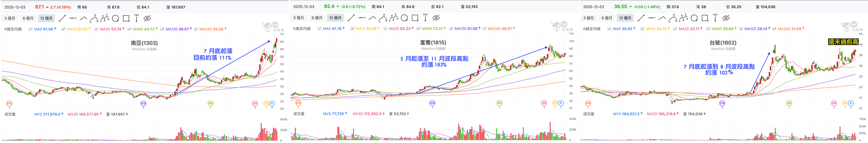Click the 20 MA marker in 台玻 chart
Screen dimensions: 868x143
tap(834, 103)
